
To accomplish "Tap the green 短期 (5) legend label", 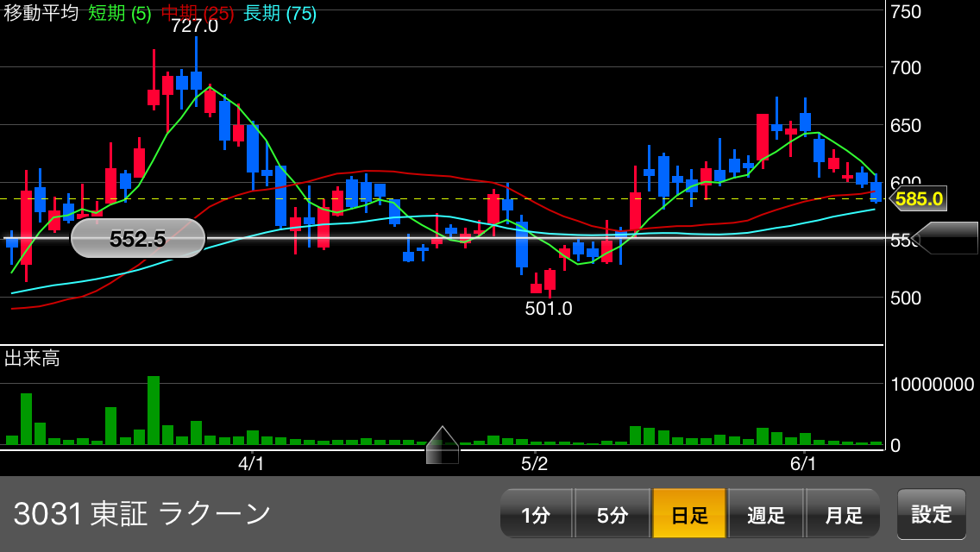I will [119, 14].
